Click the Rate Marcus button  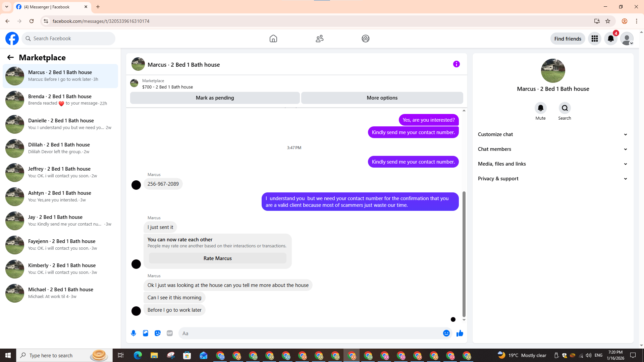(x=217, y=258)
